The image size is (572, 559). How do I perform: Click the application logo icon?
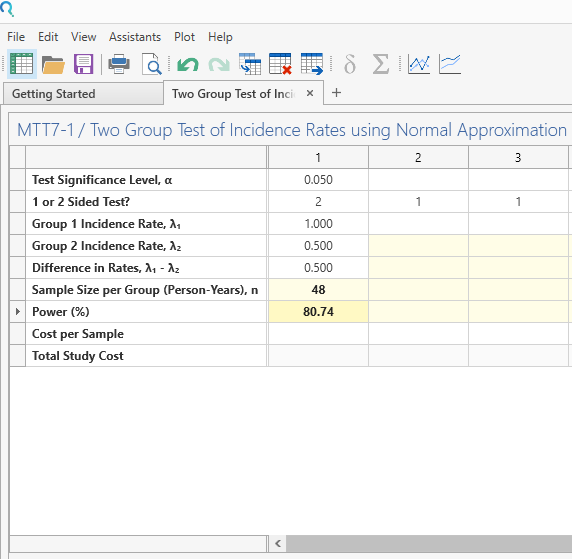7,9
